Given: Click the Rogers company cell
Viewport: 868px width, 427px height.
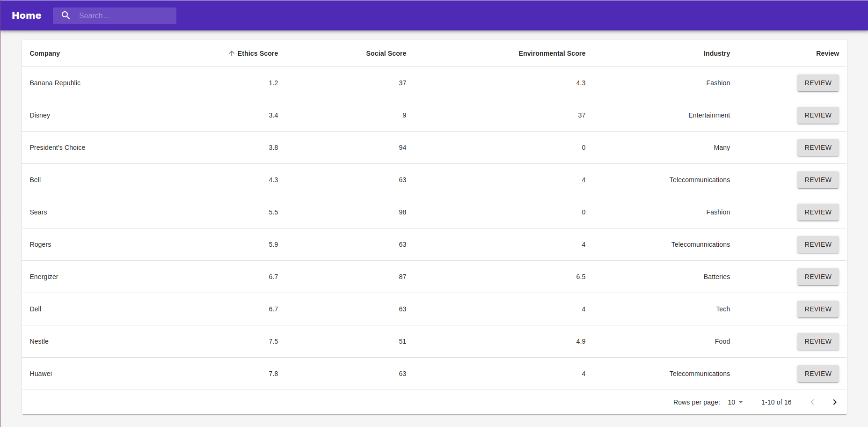Looking at the screenshot, I should pos(40,244).
